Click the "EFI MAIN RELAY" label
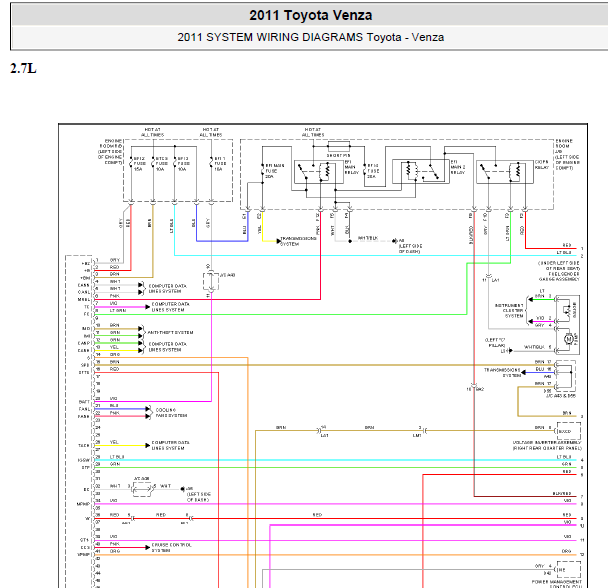The image size is (608, 588). coord(352,167)
